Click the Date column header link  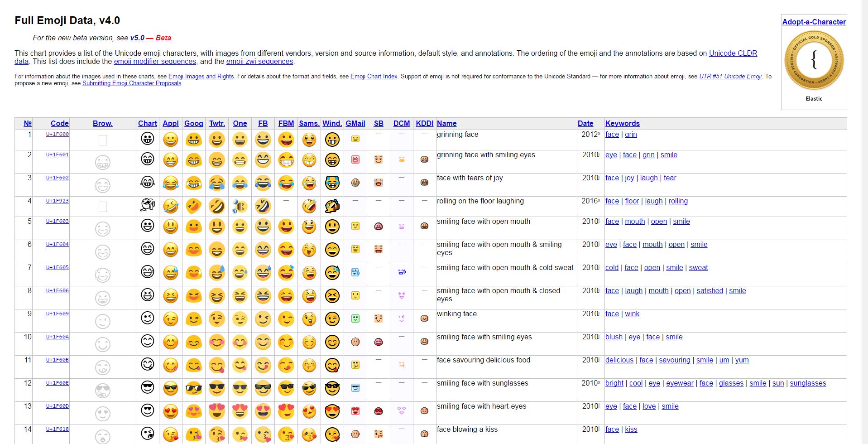tap(585, 123)
